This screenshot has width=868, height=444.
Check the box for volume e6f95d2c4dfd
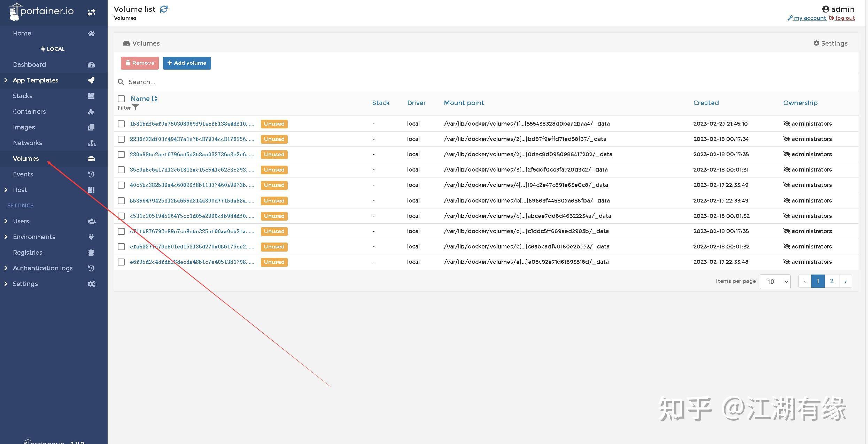(121, 262)
